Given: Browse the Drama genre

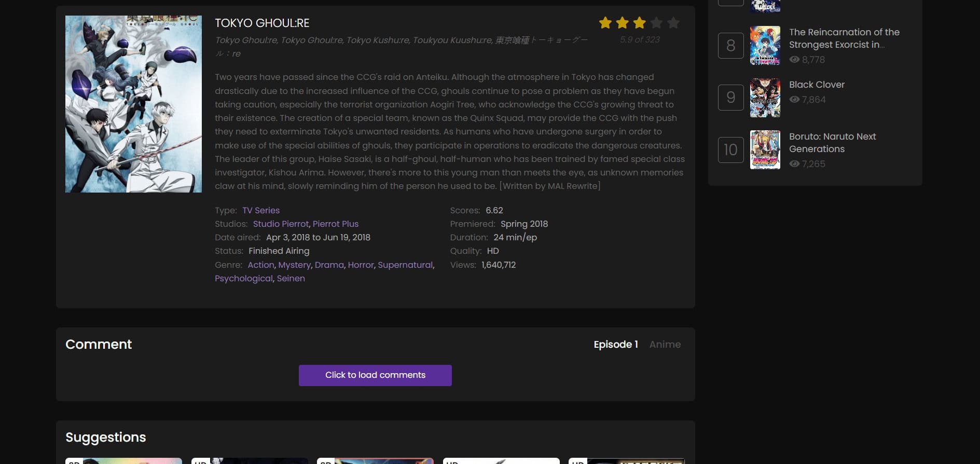Looking at the screenshot, I should (329, 265).
